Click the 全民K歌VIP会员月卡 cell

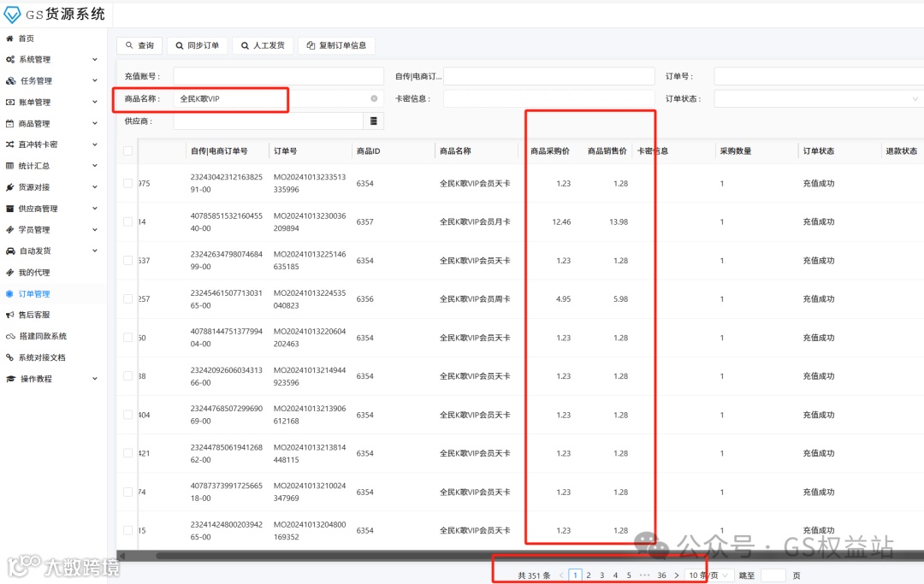point(475,222)
